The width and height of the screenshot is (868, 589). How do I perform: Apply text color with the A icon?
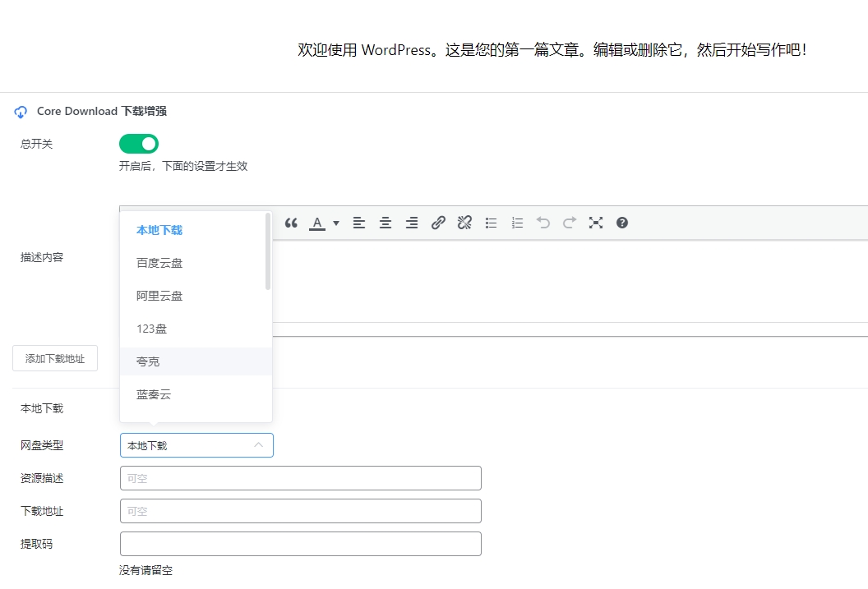coord(317,222)
